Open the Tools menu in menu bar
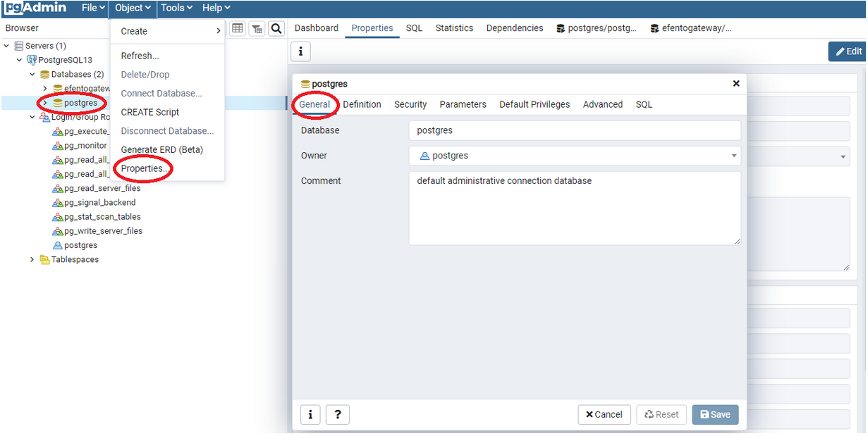Screen dimensions: 868x436 (176, 8)
